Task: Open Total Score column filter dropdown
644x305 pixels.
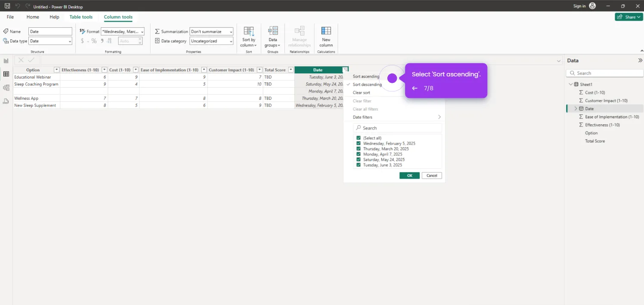Action: (x=291, y=70)
